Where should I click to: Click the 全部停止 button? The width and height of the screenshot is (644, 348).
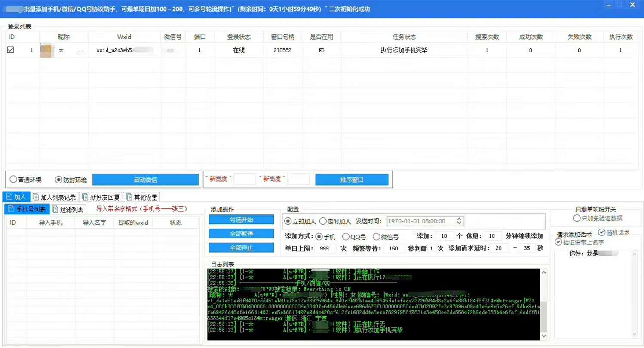pos(241,247)
